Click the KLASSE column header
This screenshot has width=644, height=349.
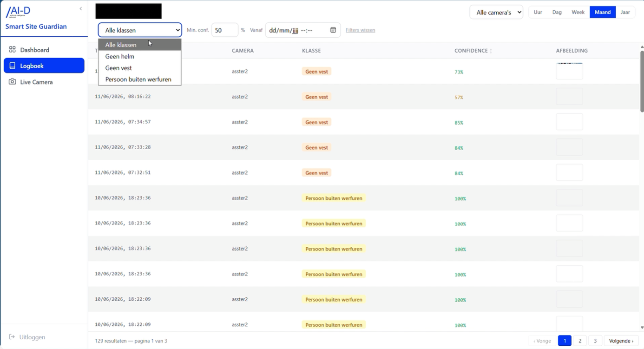(311, 51)
